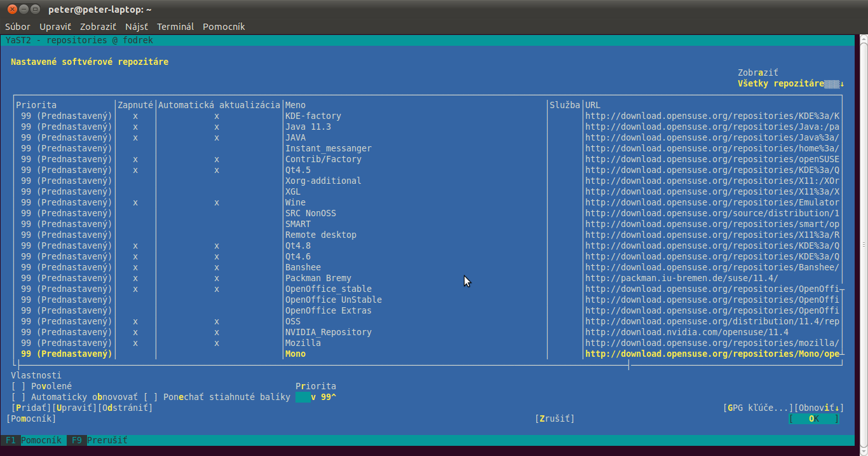Select the OSS repository
This screenshot has width=868, height=456.
(293, 321)
